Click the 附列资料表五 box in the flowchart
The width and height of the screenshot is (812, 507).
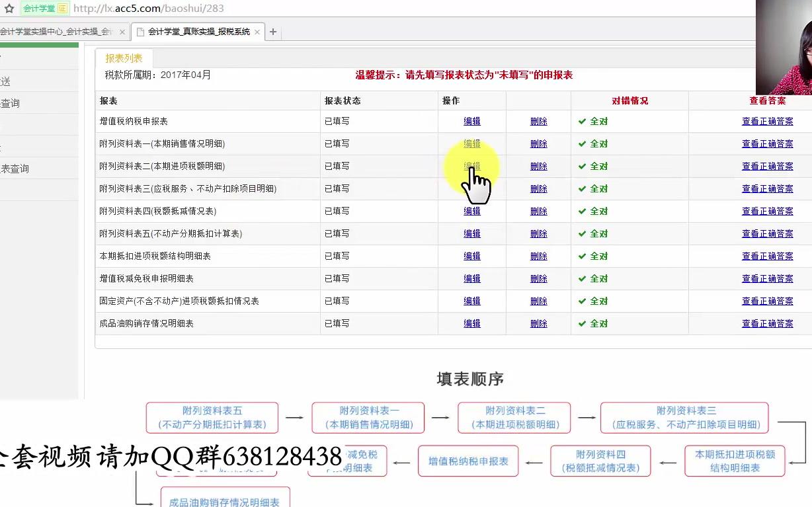[x=212, y=417]
